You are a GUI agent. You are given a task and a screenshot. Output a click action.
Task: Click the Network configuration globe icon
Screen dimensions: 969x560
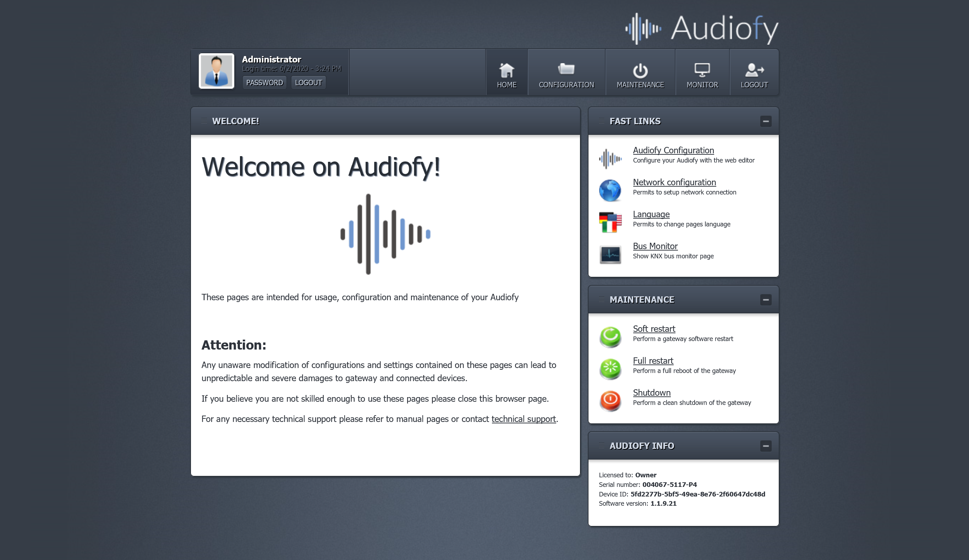click(x=610, y=190)
